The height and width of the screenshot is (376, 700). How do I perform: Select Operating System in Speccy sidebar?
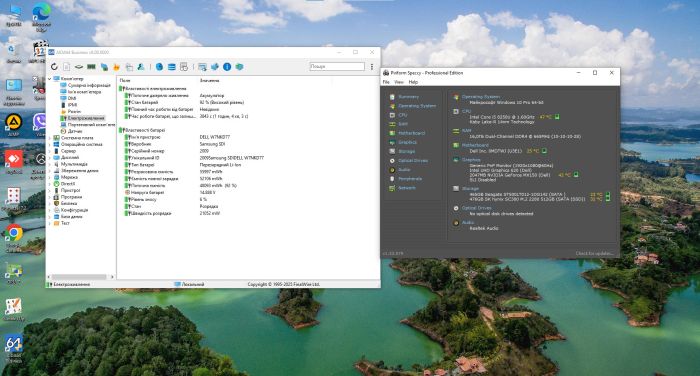412,106
